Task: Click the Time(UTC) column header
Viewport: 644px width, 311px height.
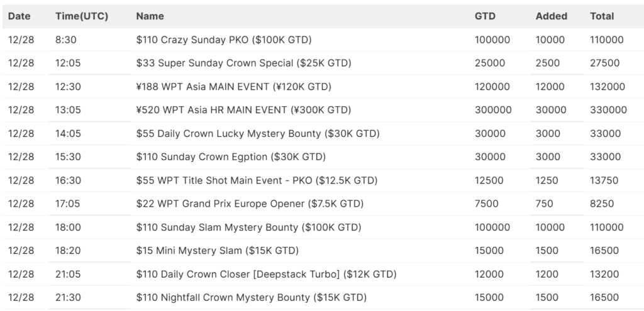Action: point(82,16)
